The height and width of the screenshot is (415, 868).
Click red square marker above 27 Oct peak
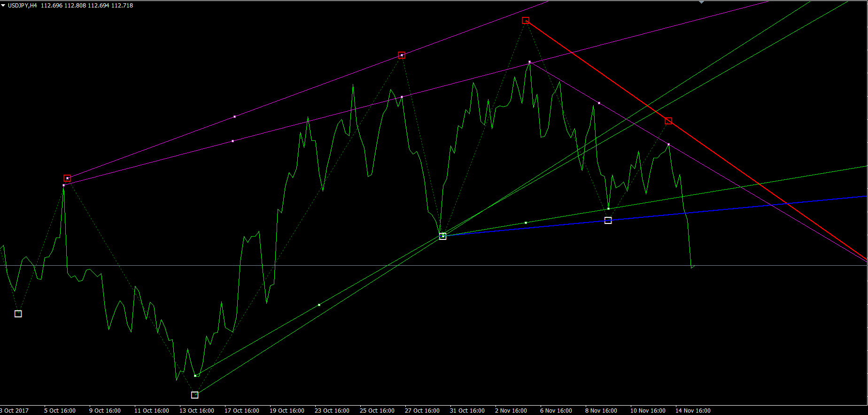(x=402, y=55)
